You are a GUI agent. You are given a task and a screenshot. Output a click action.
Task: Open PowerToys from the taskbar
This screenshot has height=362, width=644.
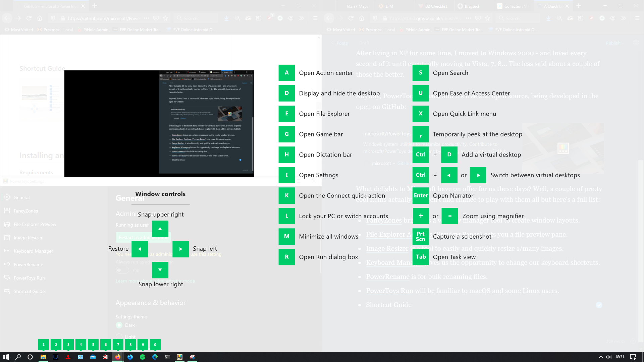pos(180,357)
